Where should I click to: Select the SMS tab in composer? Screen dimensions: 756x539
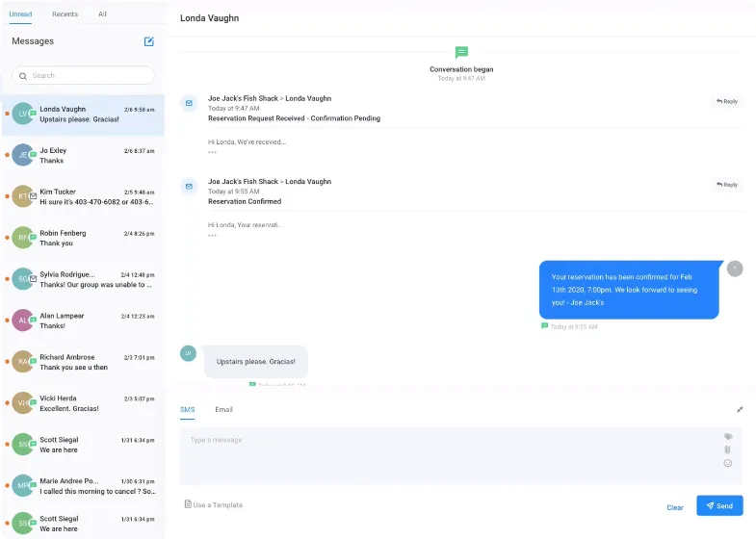[187, 409]
